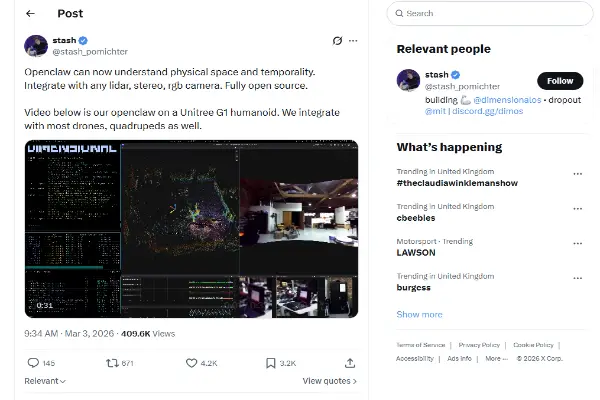Viewport: 600px width, 400px height.
Task: Open Privacy Policy footer link
Action: pos(479,345)
